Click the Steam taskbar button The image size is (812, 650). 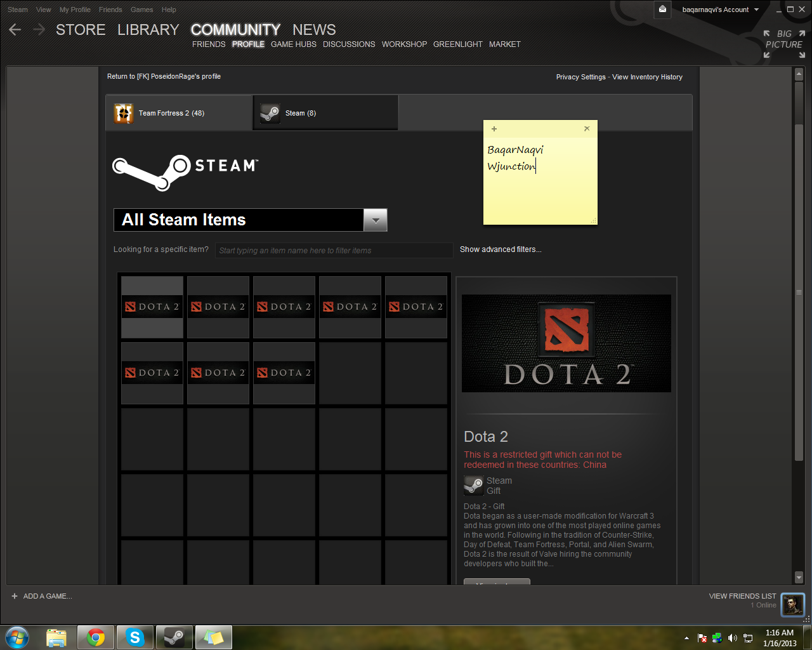[174, 637]
